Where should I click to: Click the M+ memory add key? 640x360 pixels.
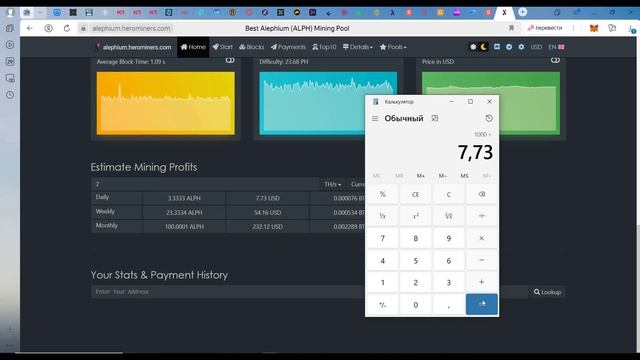click(x=420, y=176)
